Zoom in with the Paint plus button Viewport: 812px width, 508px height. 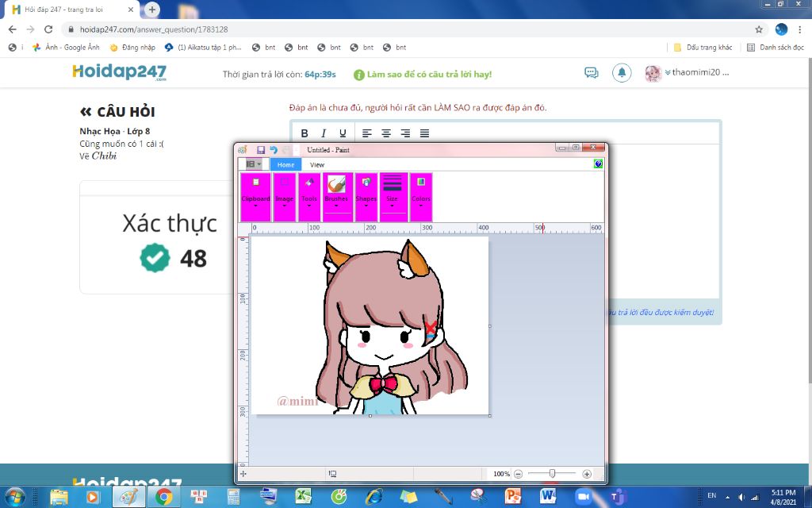pyautogui.click(x=587, y=474)
